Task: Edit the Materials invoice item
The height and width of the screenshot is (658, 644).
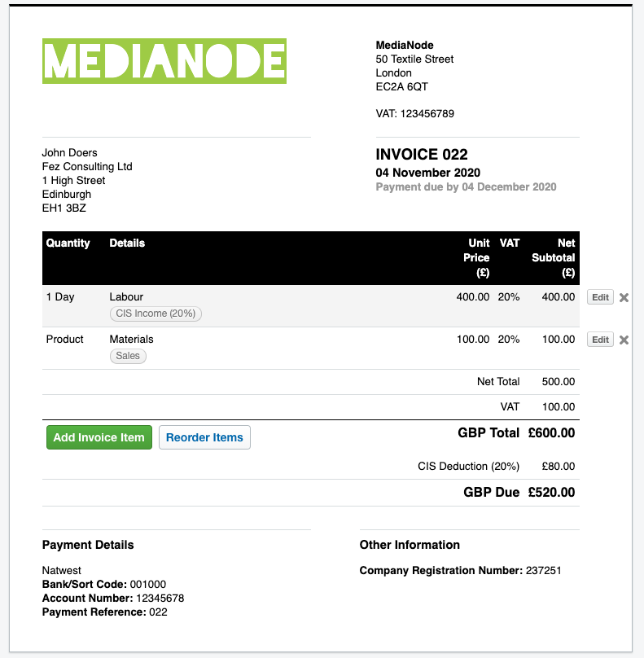Action: pos(600,339)
